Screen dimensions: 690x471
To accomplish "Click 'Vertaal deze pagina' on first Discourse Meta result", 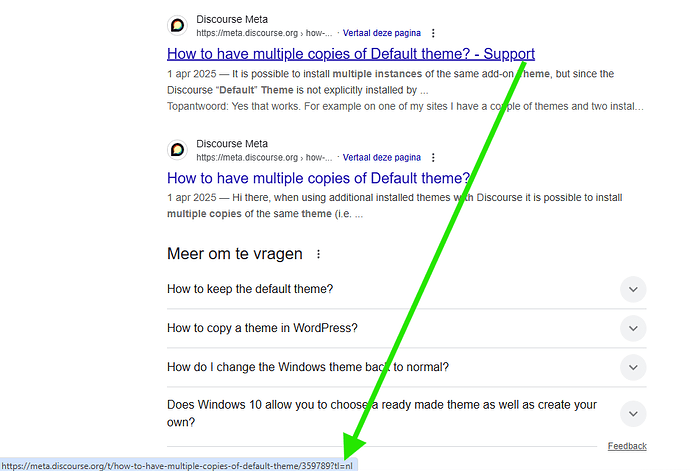I will click(382, 33).
